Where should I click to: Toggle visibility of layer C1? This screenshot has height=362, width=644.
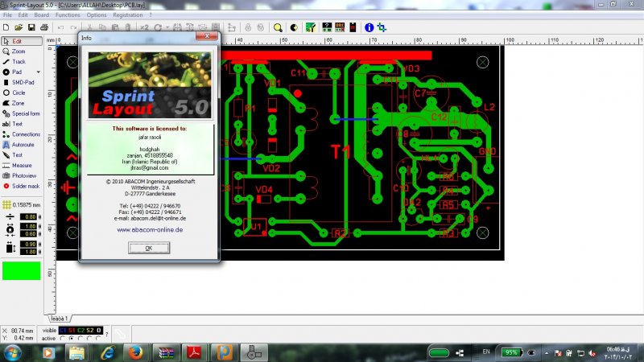pos(63,330)
